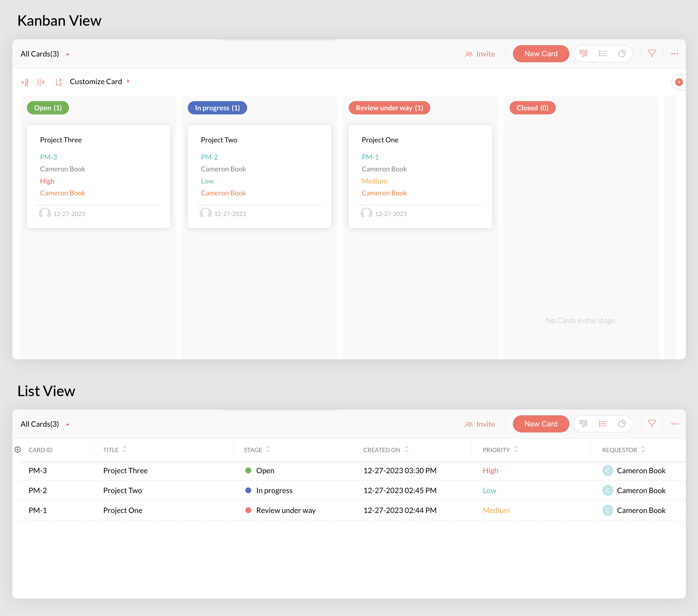Click the collapse stages icon left of Customize Card
The width and height of the screenshot is (698, 616).
41,82
